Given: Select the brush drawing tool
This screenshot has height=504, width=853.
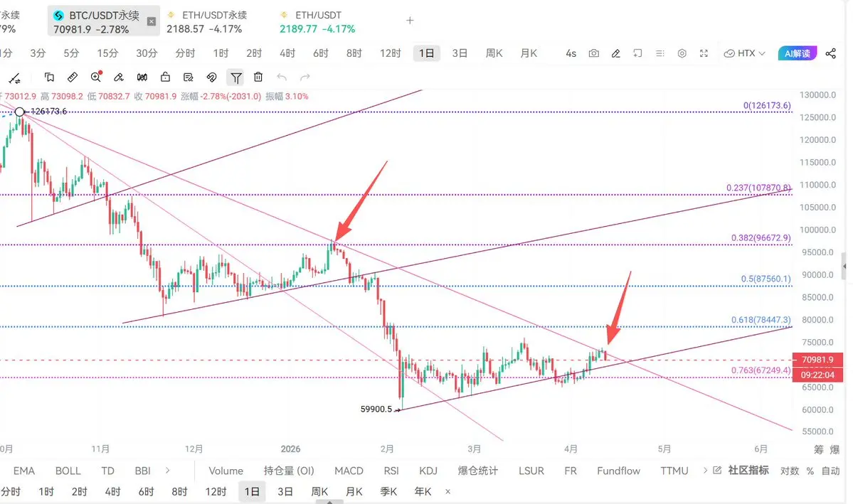Looking at the screenshot, I should pyautogui.click(x=119, y=77).
